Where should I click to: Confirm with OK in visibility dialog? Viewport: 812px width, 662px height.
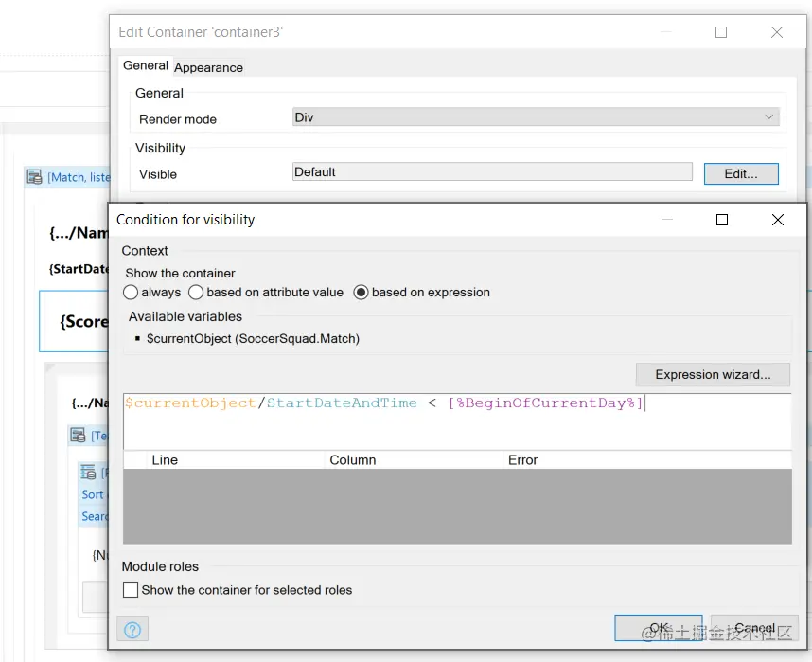click(658, 628)
